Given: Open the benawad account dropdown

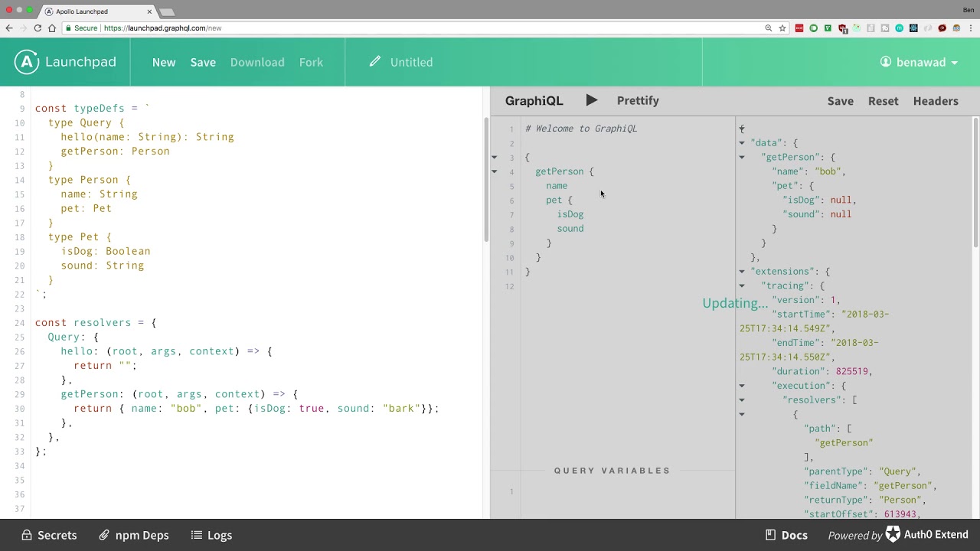Looking at the screenshot, I should click(920, 62).
